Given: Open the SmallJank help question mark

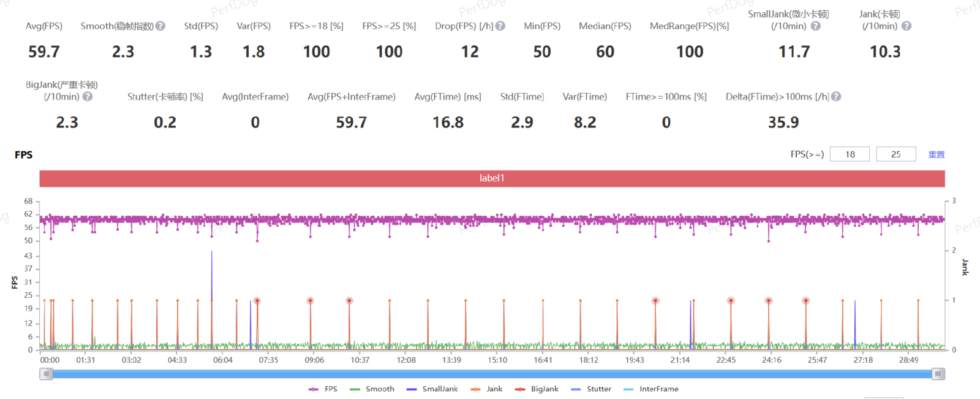Looking at the screenshot, I should click(x=816, y=26).
